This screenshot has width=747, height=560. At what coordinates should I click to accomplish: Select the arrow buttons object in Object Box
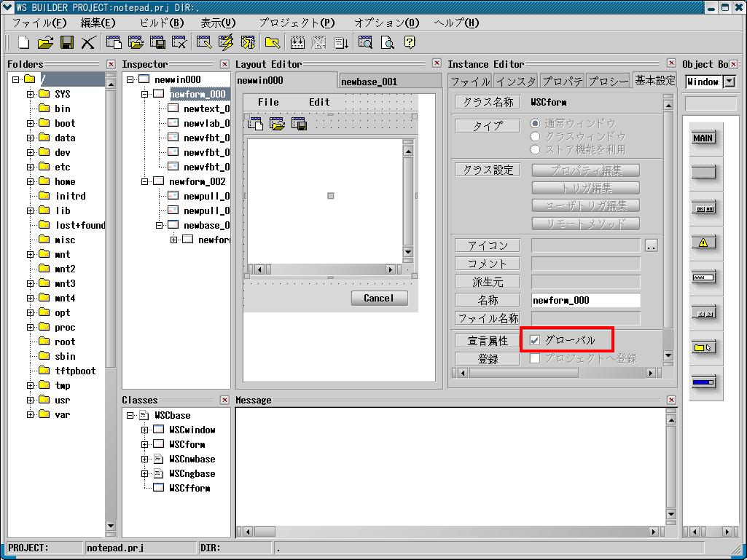tap(703, 313)
